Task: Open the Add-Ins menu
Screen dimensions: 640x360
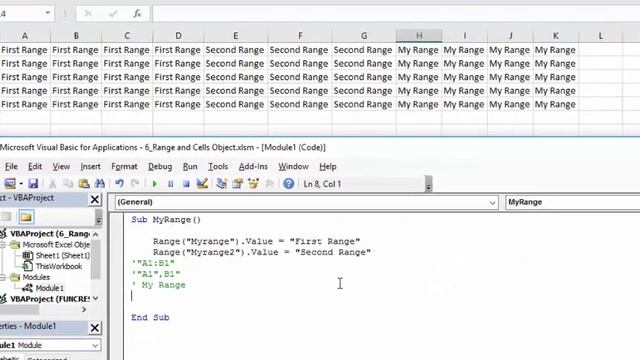Action: click(x=253, y=167)
